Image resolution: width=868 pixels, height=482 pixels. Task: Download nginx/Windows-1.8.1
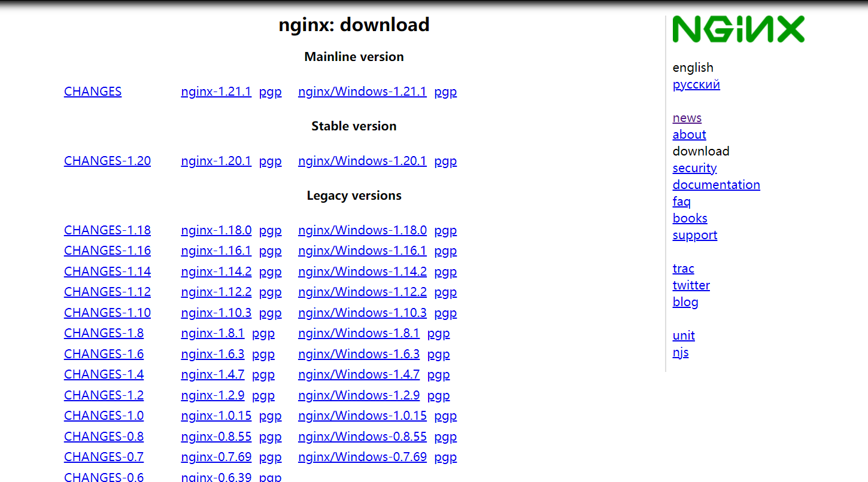(x=359, y=333)
